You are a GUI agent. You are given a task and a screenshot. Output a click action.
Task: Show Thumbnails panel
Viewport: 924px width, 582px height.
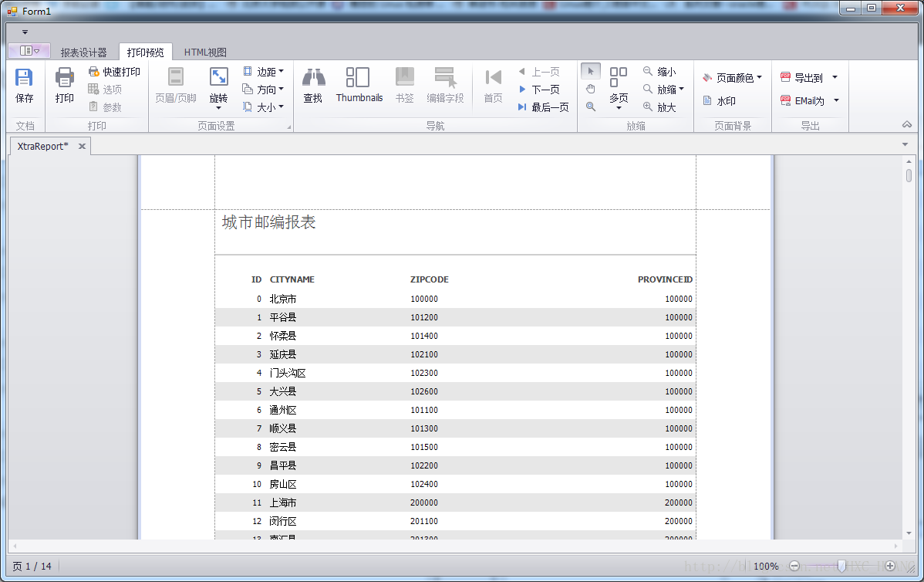(359, 86)
